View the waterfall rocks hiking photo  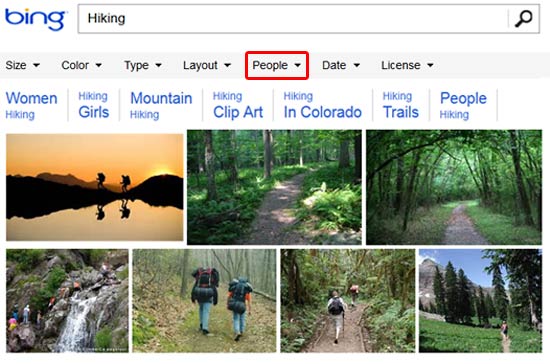click(x=67, y=301)
